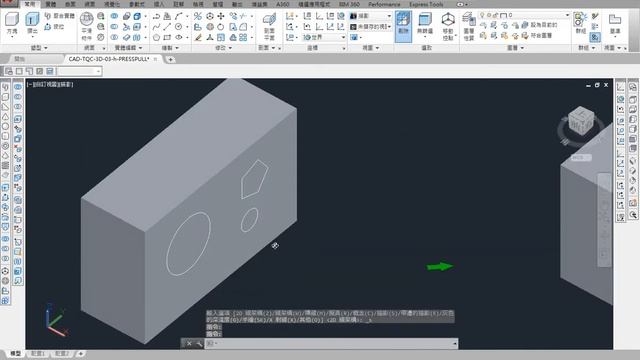Expand the Solid Editing (實體編輯) panel
This screenshot has width=640, height=360.
tap(129, 48)
